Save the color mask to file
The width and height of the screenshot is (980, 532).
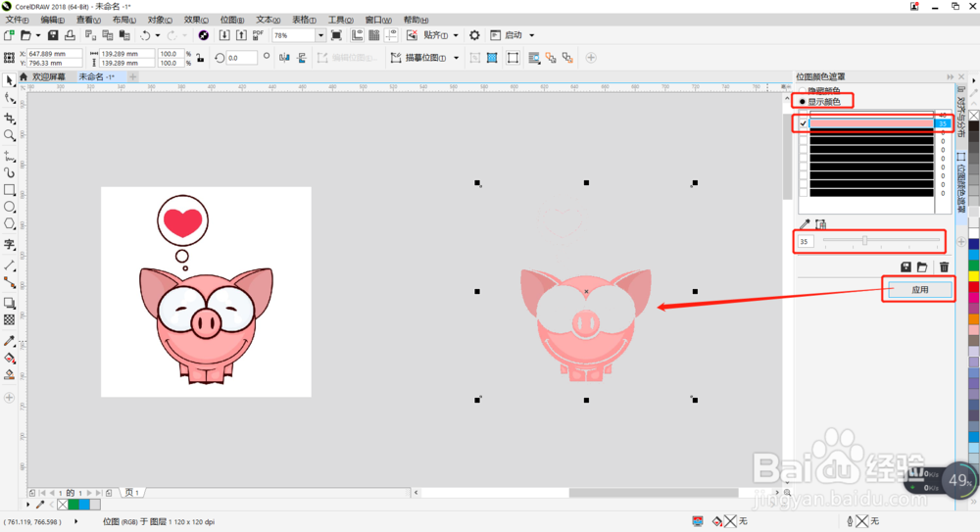(906, 266)
